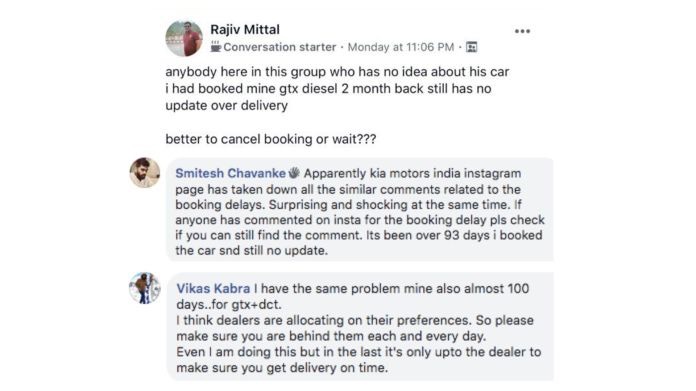Open Vikas Kabra's round avatar
Screen dimensions: 696x391
point(145,288)
